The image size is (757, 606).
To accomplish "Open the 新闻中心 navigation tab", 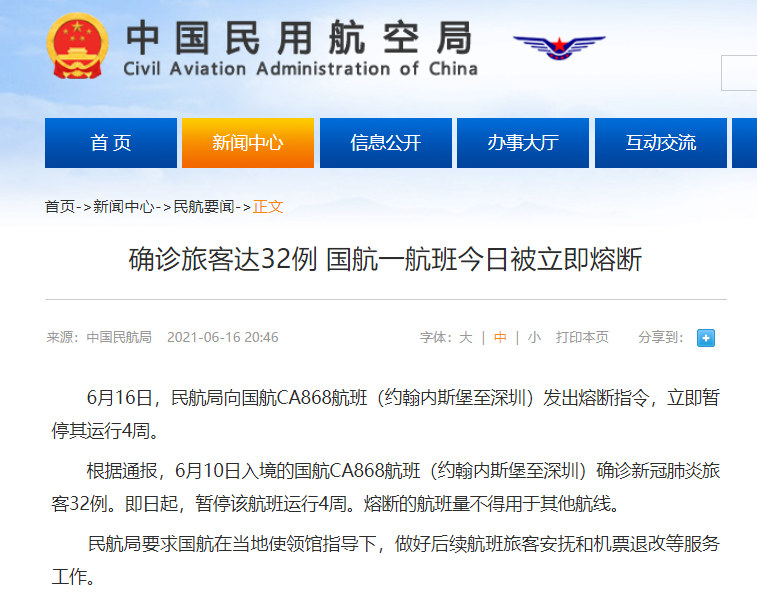I will [248, 143].
